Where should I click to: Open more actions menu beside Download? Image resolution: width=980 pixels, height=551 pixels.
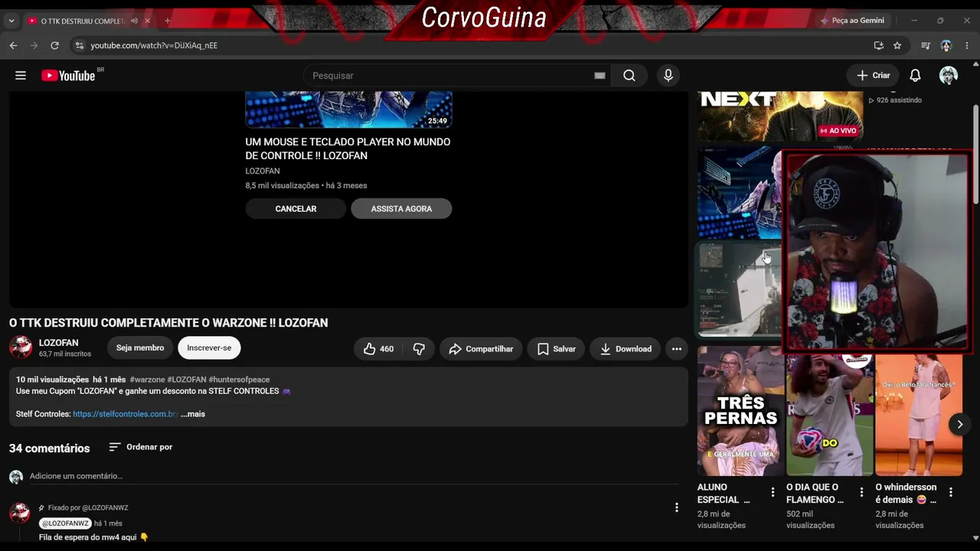[677, 349]
